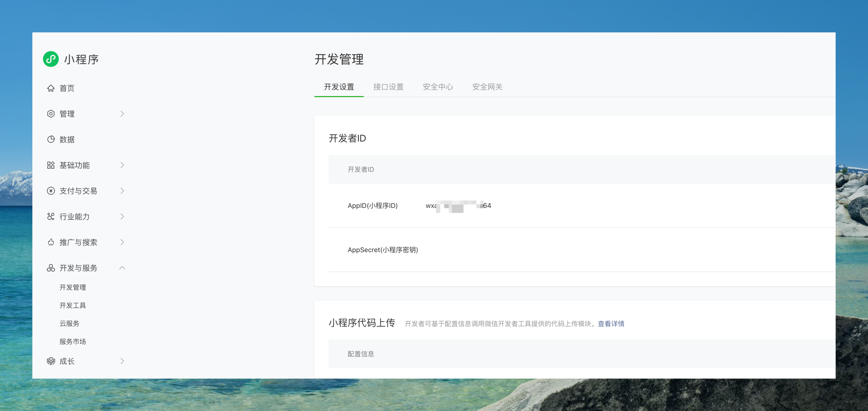
Task: Click the icon beside 行业能力
Action: [x=51, y=217]
